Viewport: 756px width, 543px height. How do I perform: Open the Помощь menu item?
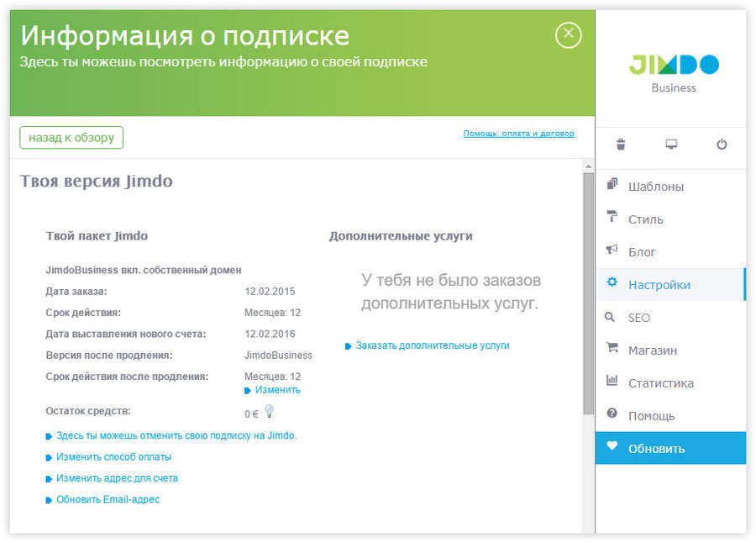coord(670,416)
